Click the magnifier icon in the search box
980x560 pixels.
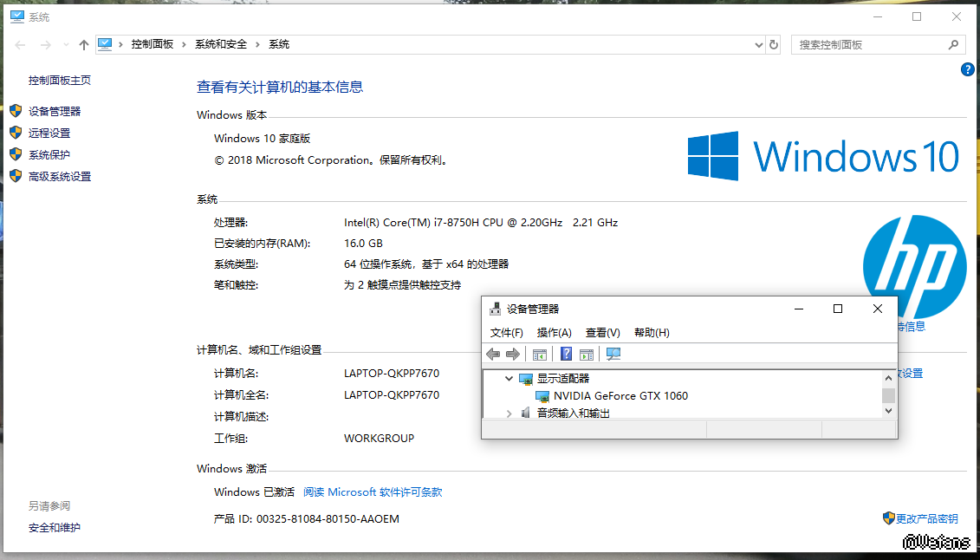click(953, 45)
